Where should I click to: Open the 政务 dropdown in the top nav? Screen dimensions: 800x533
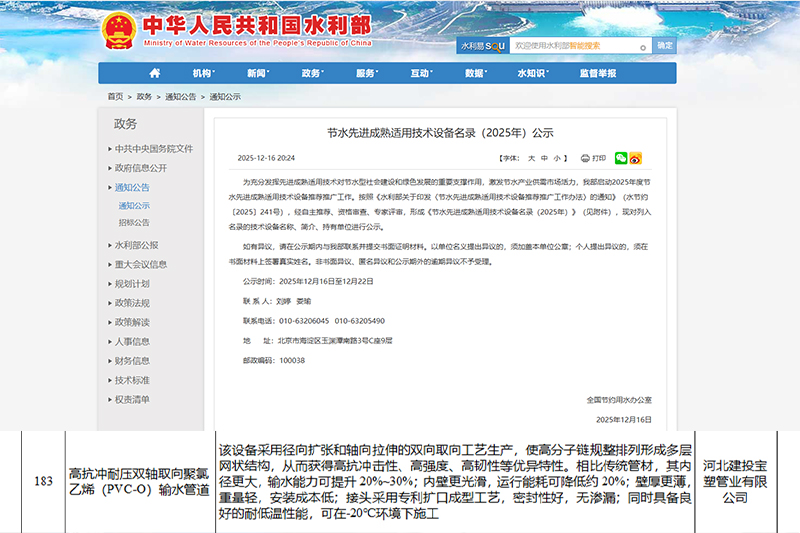pos(312,73)
